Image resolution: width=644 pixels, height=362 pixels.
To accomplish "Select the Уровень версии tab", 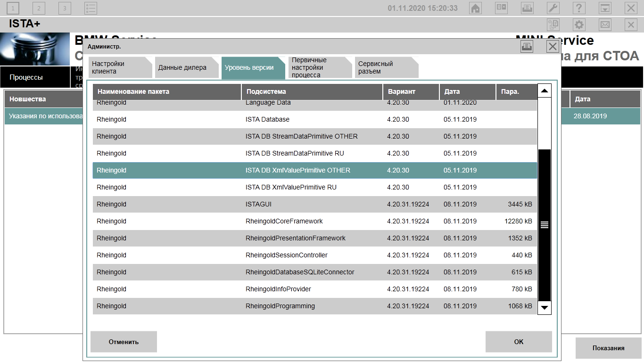I will click(253, 67).
